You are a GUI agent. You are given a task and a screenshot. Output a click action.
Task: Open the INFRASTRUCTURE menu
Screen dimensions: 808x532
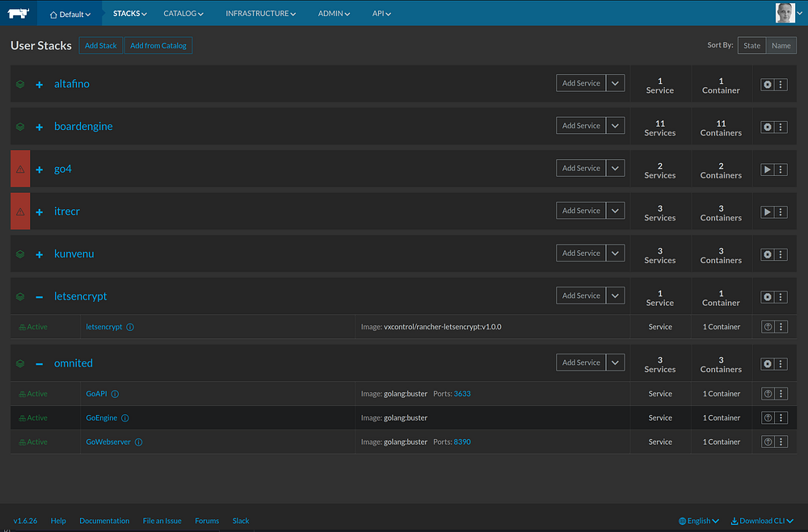pos(260,14)
